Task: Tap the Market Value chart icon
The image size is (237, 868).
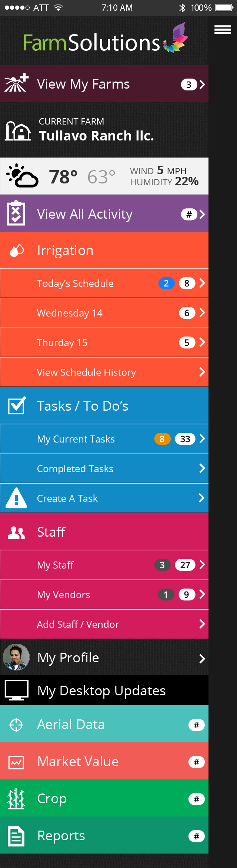Action: click(x=16, y=762)
